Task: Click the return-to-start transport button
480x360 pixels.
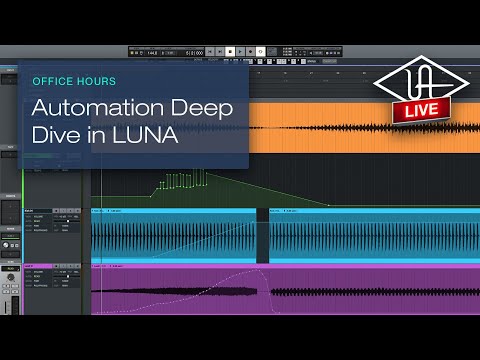Action: coord(210,52)
